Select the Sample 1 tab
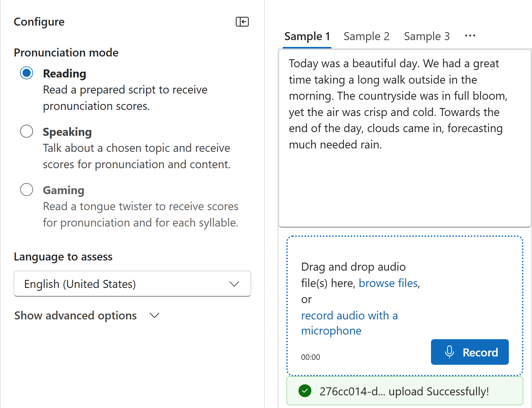532x408 pixels. pyautogui.click(x=307, y=36)
